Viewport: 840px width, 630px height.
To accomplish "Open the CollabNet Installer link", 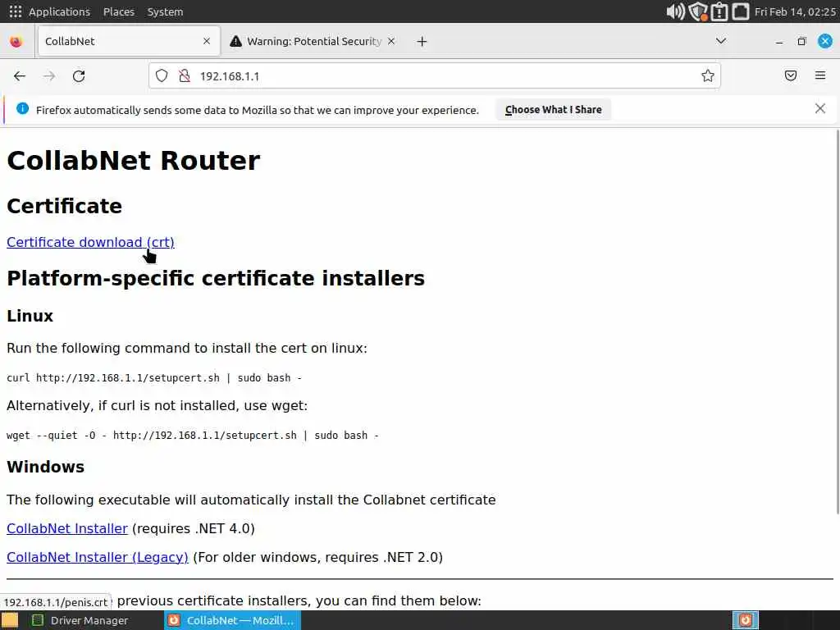I will coord(67,528).
